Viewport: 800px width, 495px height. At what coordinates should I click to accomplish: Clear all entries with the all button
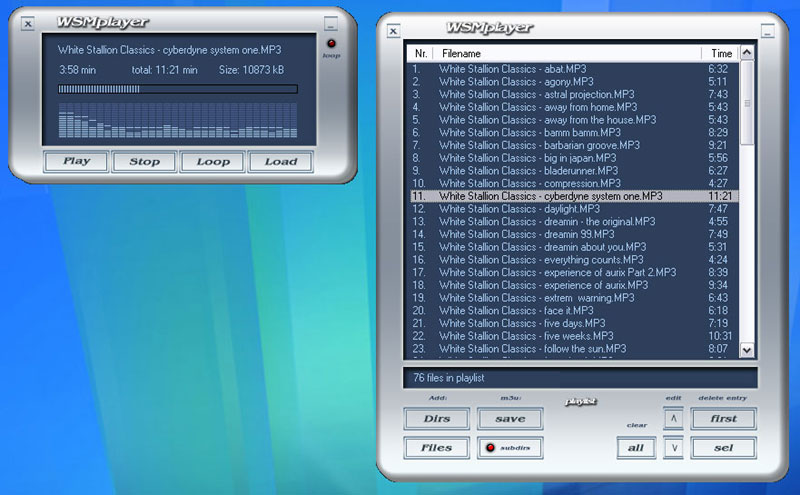635,448
